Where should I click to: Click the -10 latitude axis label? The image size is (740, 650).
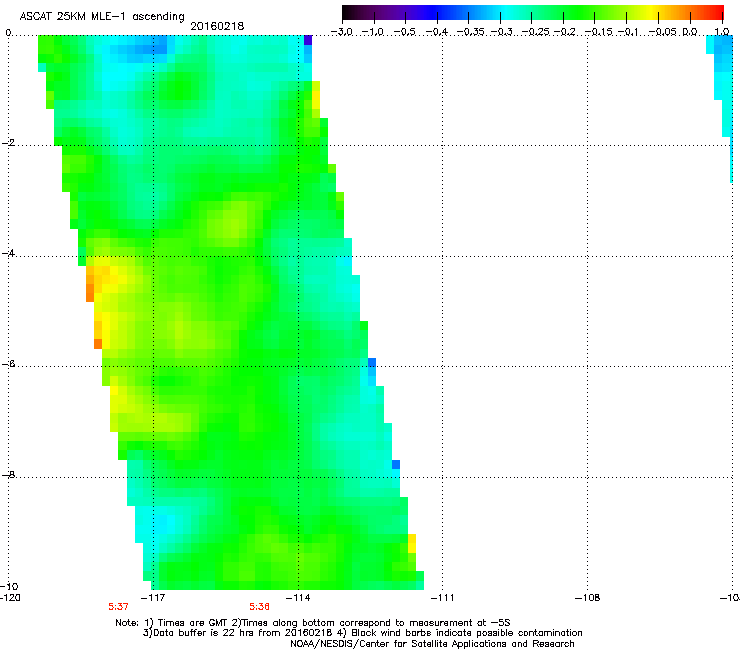coord(10,586)
